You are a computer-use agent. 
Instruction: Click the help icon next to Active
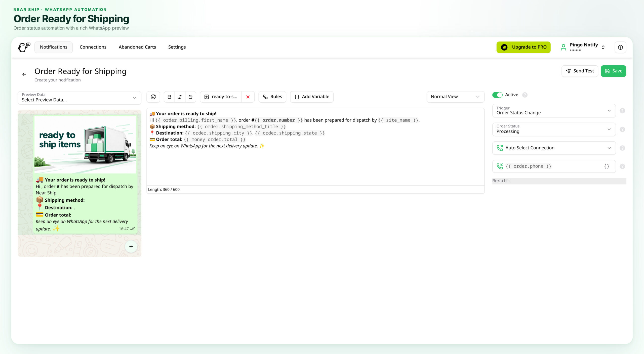(525, 95)
